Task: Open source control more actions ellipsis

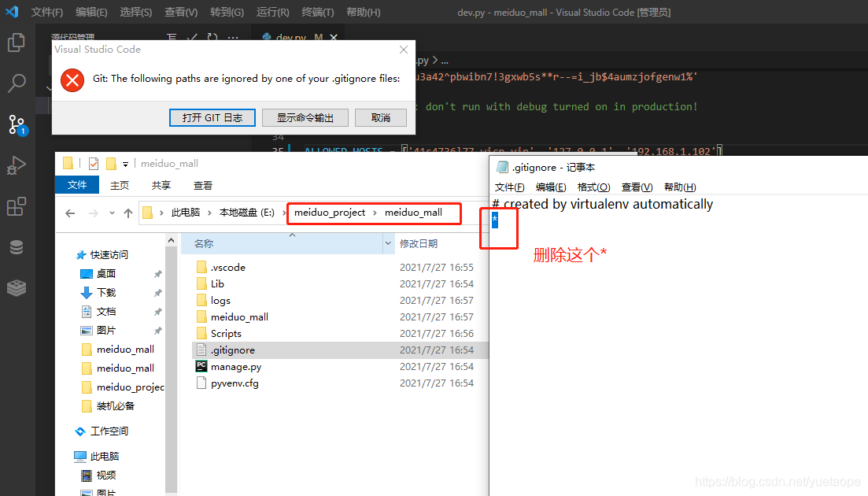Action: [233, 37]
